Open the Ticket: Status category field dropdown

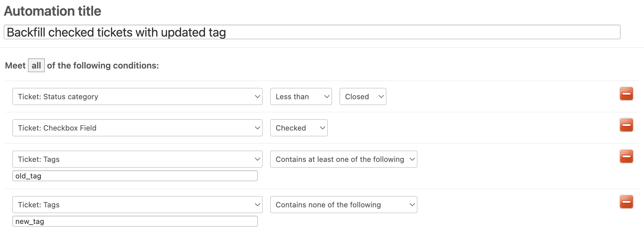pos(137,96)
